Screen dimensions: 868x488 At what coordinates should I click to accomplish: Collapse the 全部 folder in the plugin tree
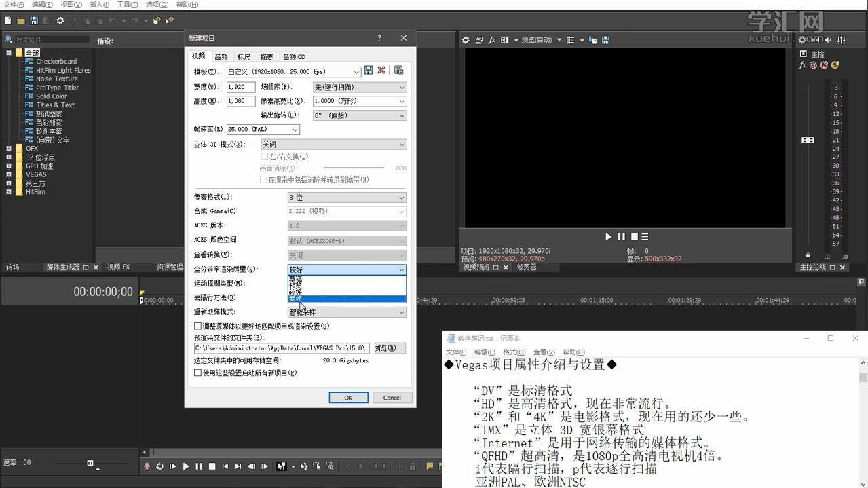pyautogui.click(x=9, y=53)
